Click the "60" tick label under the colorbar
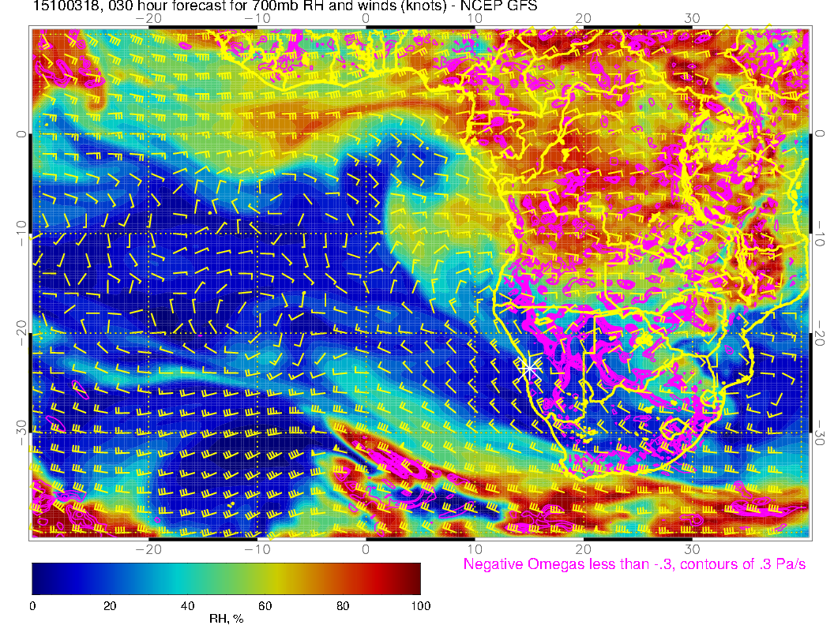Viewport: 834px width, 644px height. pyautogui.click(x=265, y=606)
